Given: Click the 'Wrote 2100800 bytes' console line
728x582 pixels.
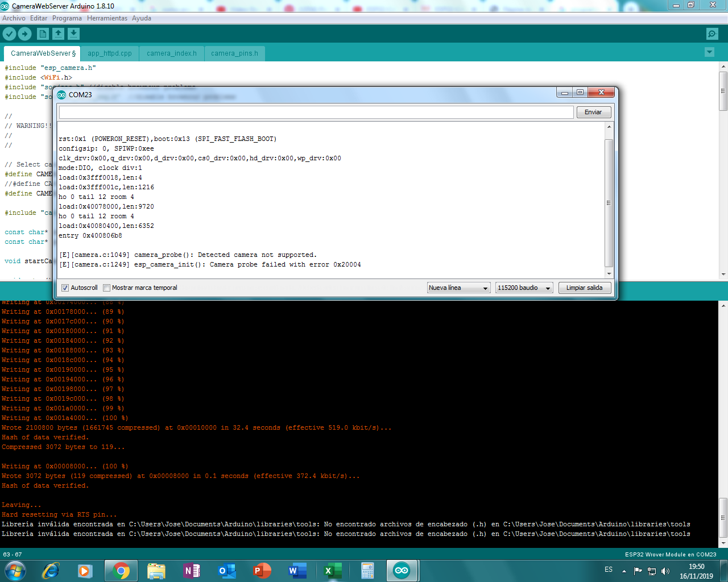Looking at the screenshot, I should (x=197, y=427).
